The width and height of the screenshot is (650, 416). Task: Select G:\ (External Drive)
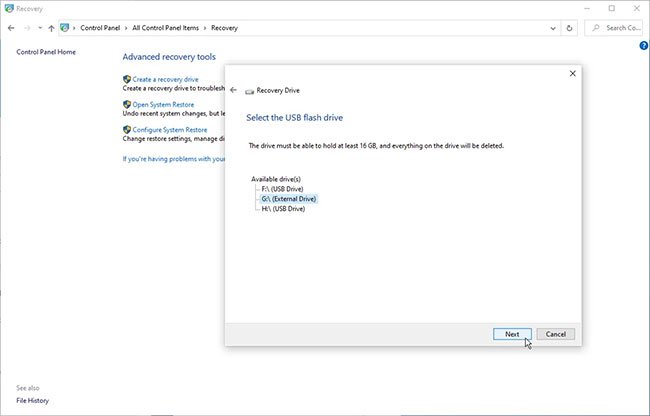point(289,199)
